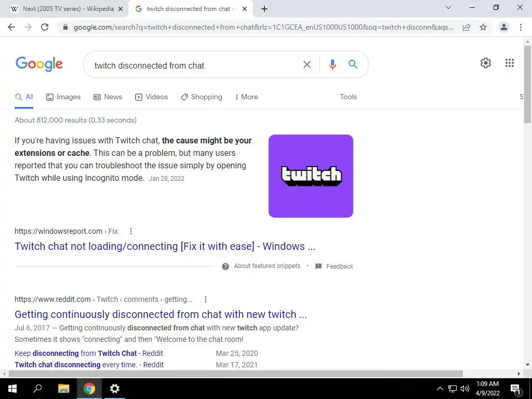Switch to Images results
The height and width of the screenshot is (399, 532).
63,97
